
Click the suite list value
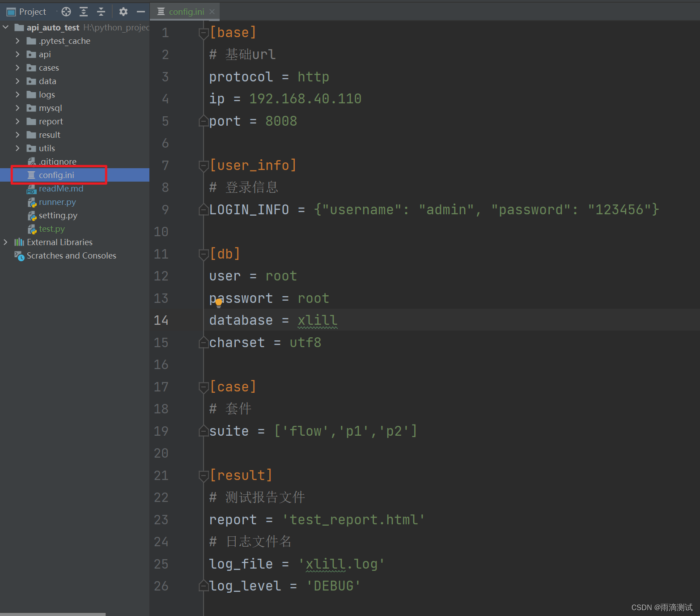click(346, 431)
